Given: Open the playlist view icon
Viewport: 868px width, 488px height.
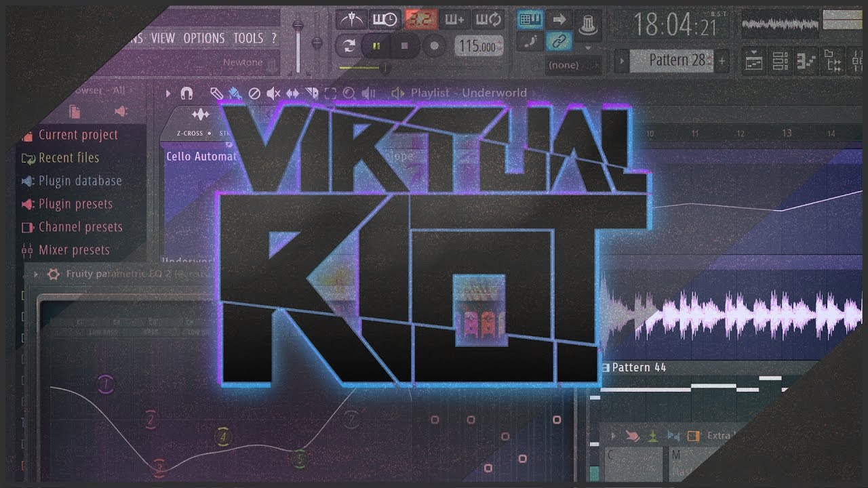Looking at the screenshot, I should (x=753, y=61).
